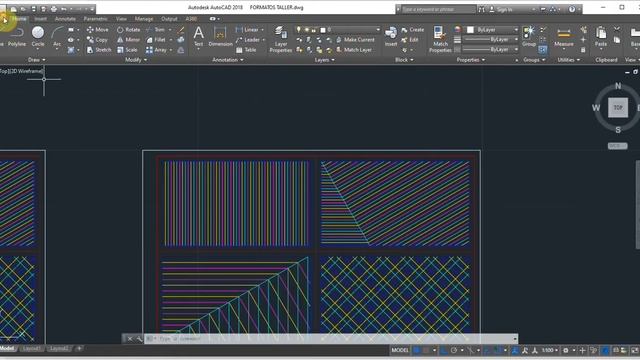Image resolution: width=640 pixels, height=360 pixels.
Task: Activate the Array command
Action: 156,50
